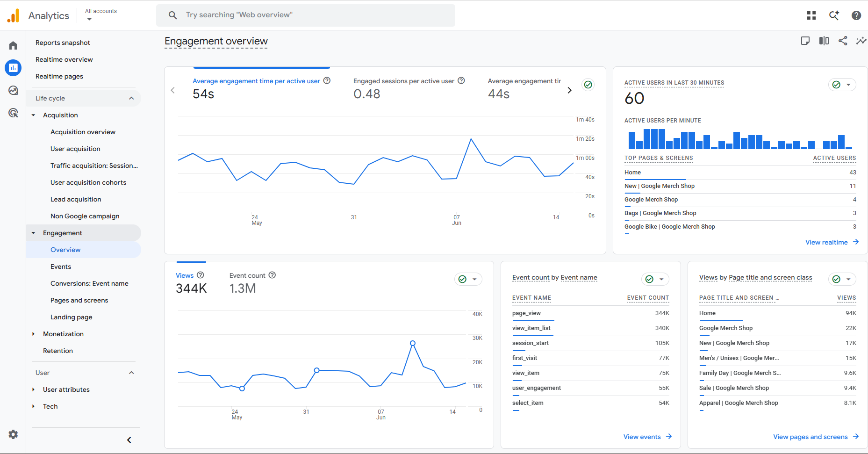Click the Analytics logo icon
868x454 pixels.
click(14, 15)
